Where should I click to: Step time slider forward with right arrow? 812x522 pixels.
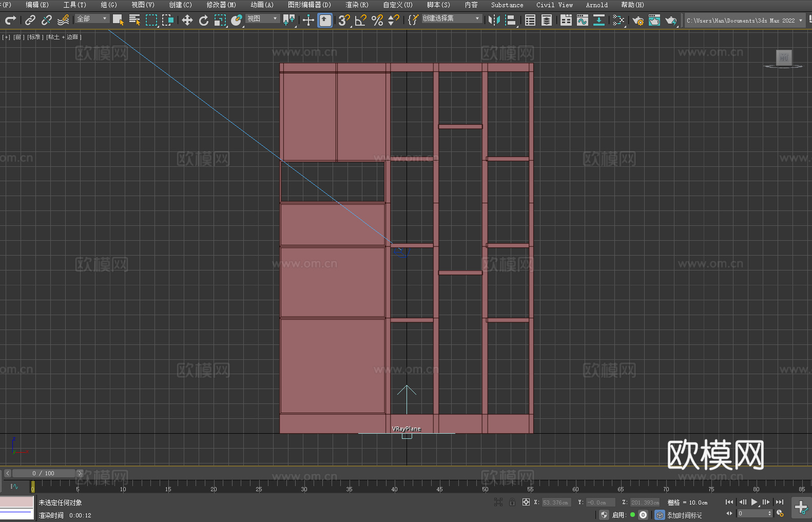(x=80, y=473)
